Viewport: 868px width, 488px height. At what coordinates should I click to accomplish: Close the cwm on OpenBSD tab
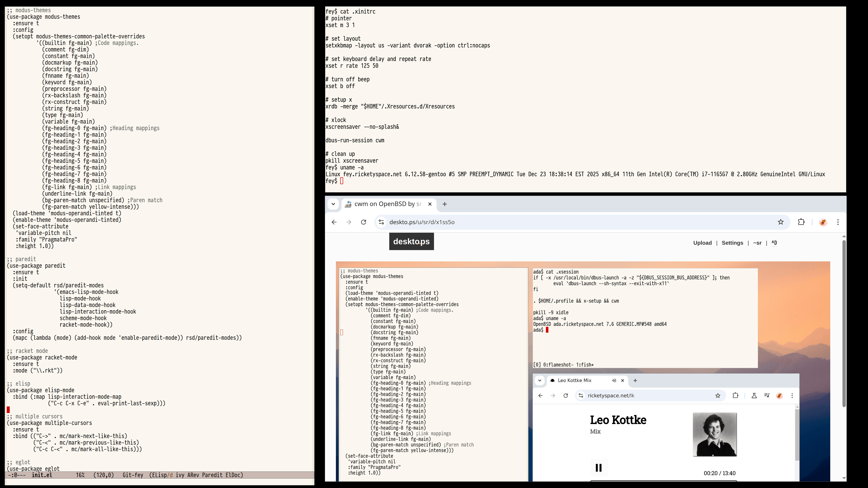(x=430, y=204)
